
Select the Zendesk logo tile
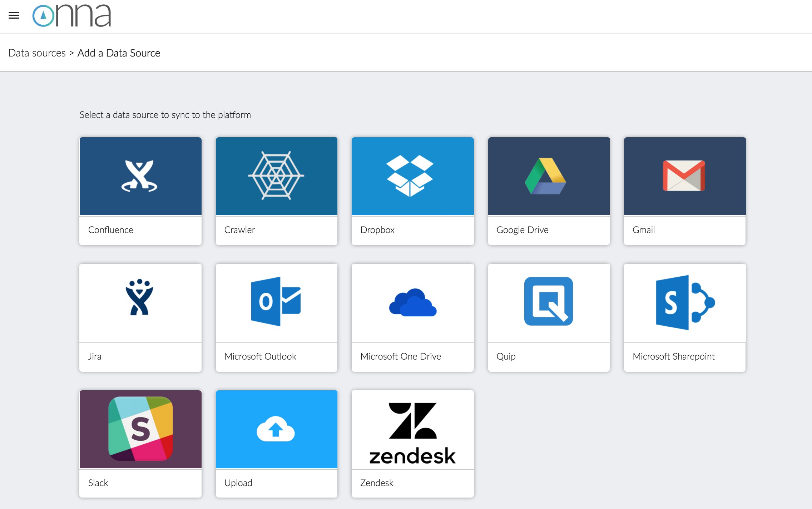pos(412,433)
